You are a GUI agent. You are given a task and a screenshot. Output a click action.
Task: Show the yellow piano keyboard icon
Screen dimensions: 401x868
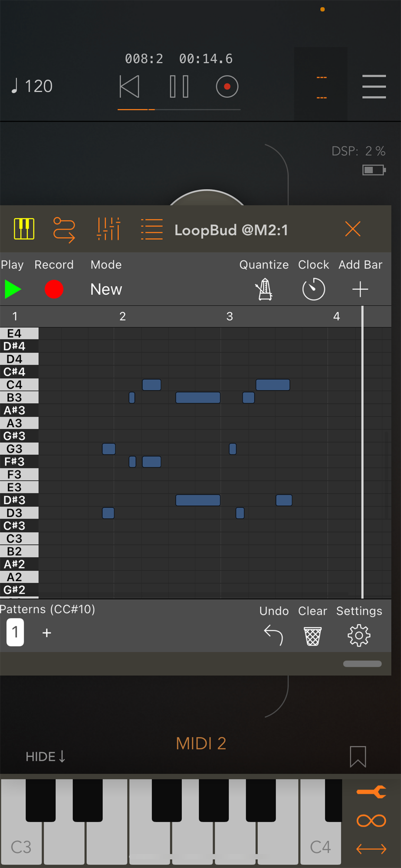pyautogui.click(x=24, y=229)
